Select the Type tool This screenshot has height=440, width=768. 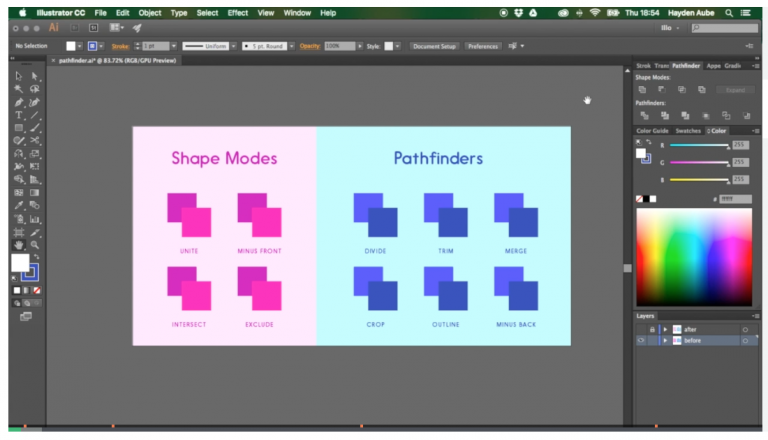click(19, 115)
